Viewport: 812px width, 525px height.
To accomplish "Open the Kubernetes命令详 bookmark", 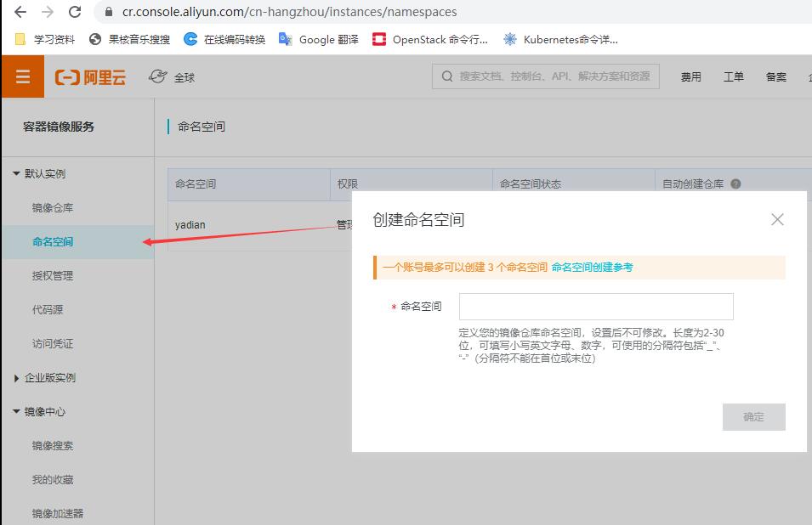I will [561, 39].
